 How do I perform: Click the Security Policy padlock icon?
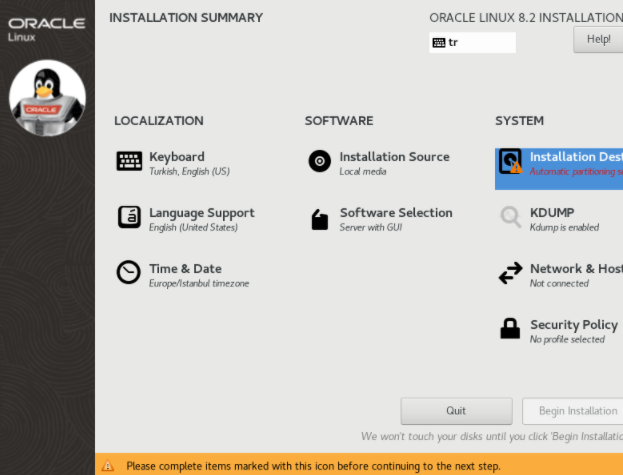click(x=510, y=328)
